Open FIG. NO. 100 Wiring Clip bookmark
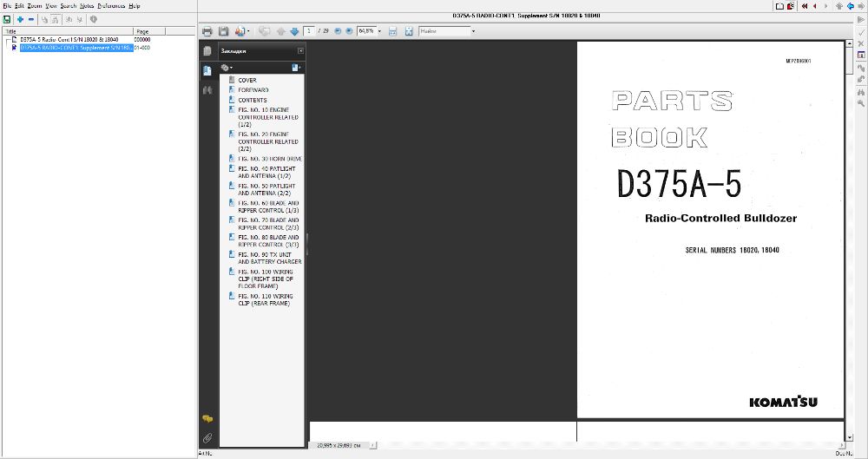This screenshot has height=459, width=868. point(266,279)
